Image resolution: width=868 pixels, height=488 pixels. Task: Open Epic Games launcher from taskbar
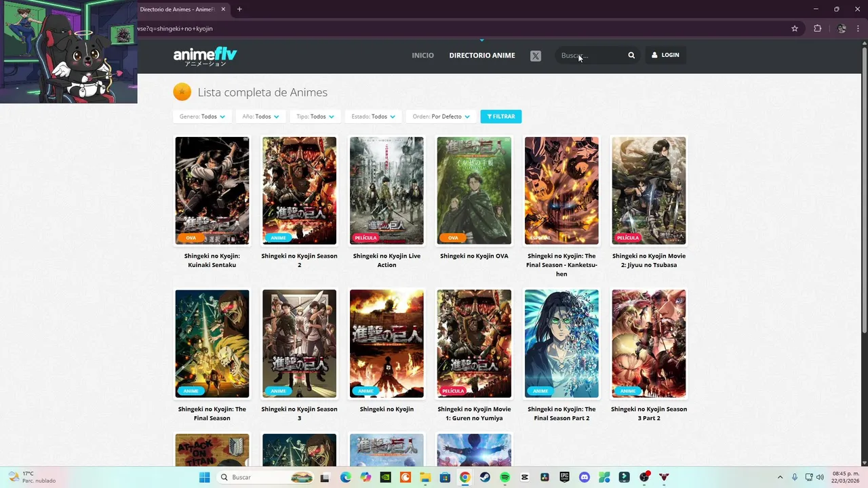[564, 477]
